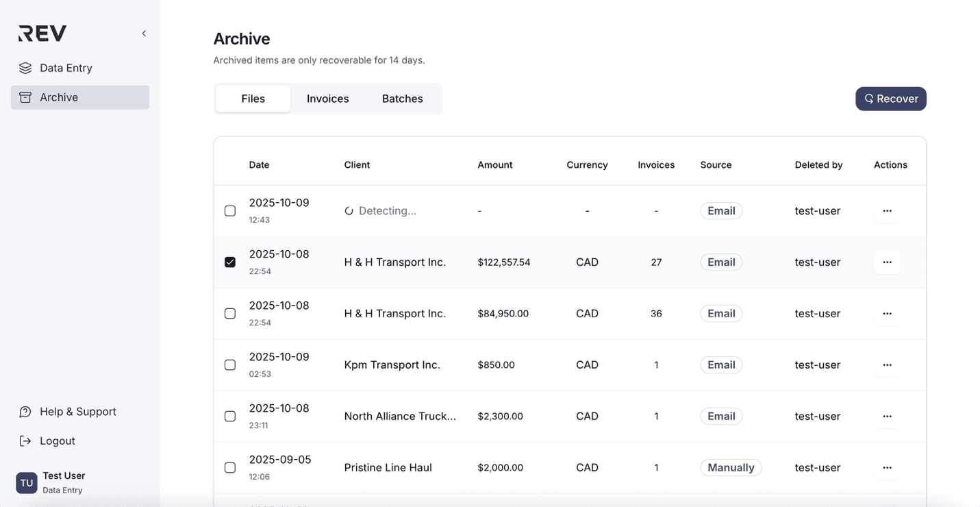The image size is (980, 507).
Task: Click the TU user avatar
Action: tap(27, 482)
